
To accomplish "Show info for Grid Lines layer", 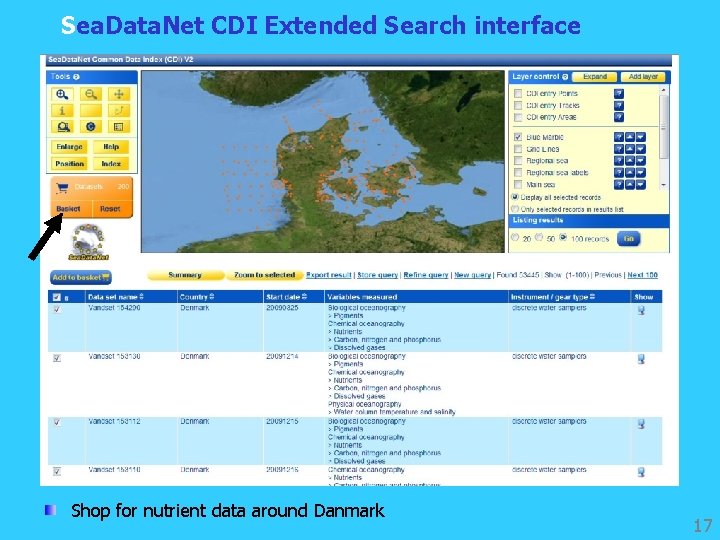I will (x=619, y=149).
